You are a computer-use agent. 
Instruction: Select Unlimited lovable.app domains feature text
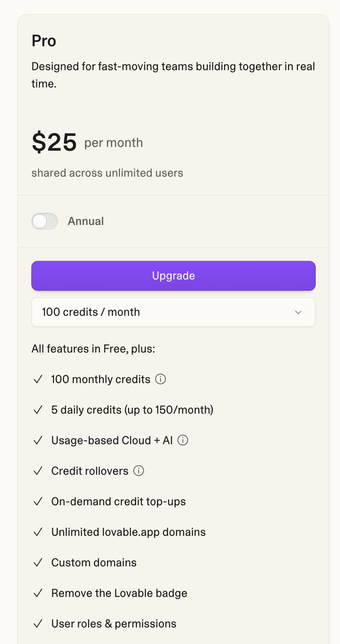pos(128,532)
